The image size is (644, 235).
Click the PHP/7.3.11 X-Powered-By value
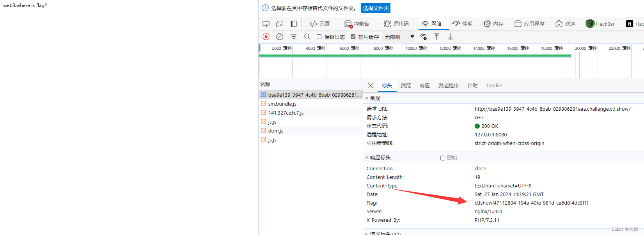(x=487, y=220)
